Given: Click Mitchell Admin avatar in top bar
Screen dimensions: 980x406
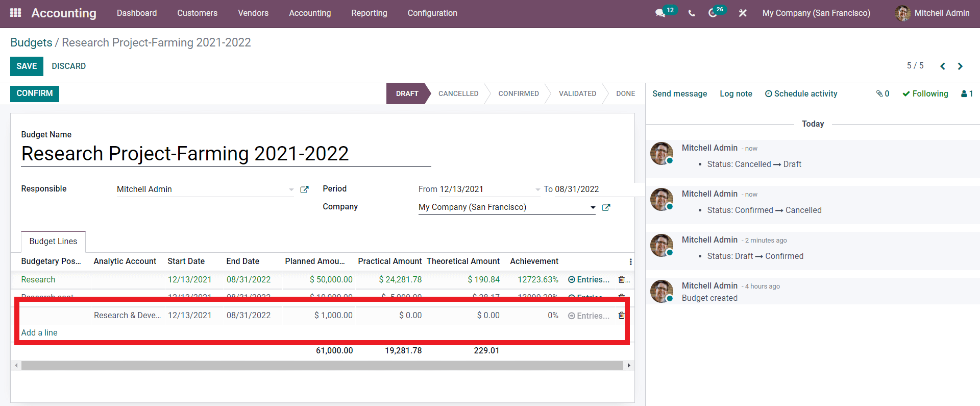Looking at the screenshot, I should tap(902, 13).
